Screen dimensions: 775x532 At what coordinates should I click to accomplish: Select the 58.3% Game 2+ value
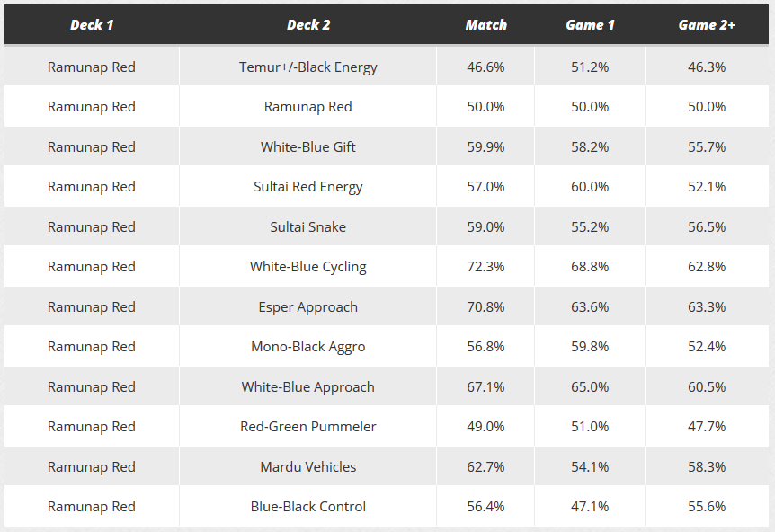[x=707, y=466]
